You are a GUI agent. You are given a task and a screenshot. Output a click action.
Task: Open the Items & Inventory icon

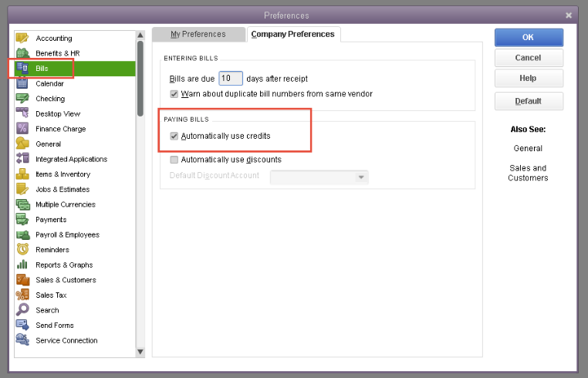point(22,174)
